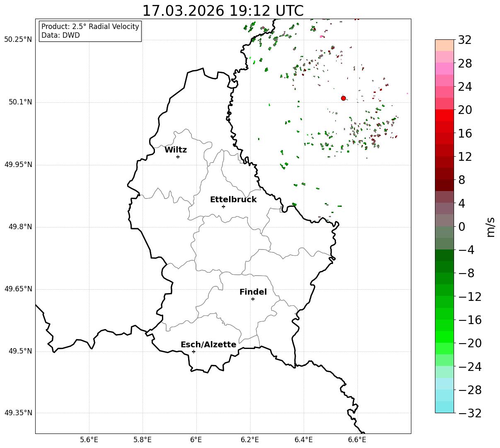Click the 49.5°N latitude label
This screenshot has height=448, width=500.
tap(20, 351)
